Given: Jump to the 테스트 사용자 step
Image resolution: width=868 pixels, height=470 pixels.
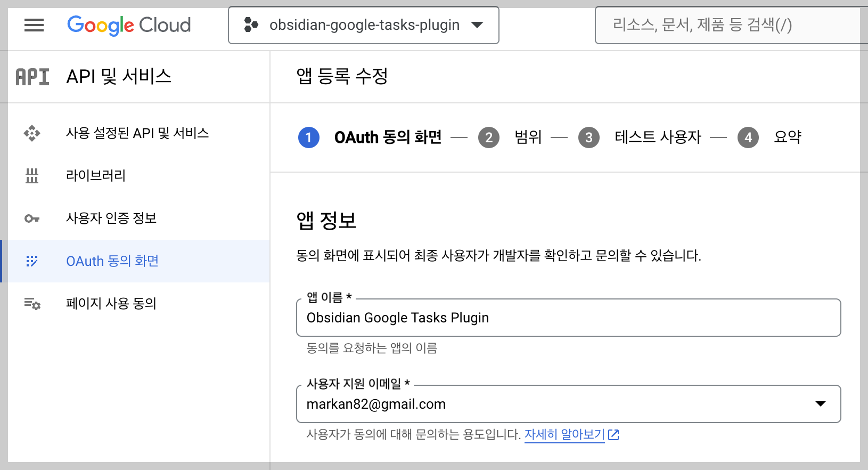Looking at the screenshot, I should [x=658, y=137].
